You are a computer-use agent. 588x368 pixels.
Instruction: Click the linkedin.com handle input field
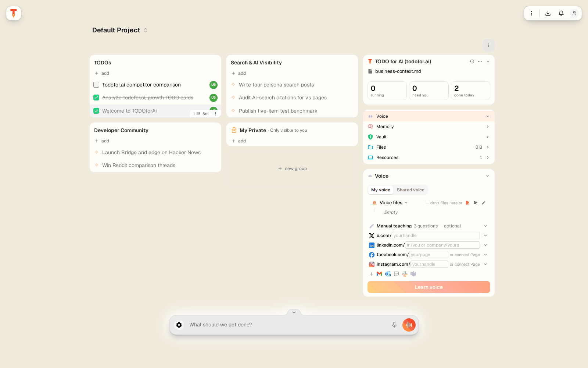[442, 245]
